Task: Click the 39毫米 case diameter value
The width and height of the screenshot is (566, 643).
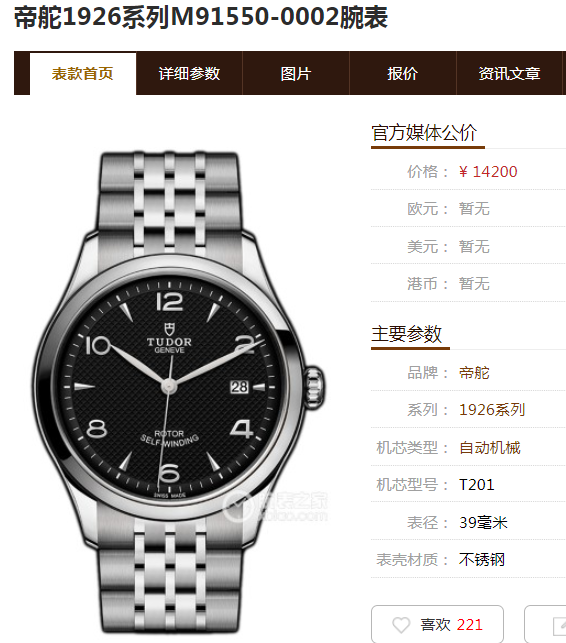Action: 483,522
